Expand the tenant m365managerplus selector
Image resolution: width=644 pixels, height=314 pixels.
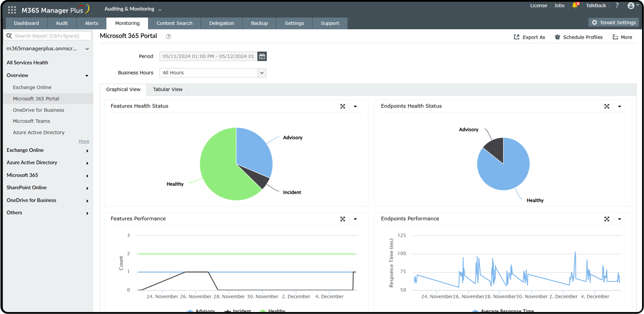[x=87, y=49]
